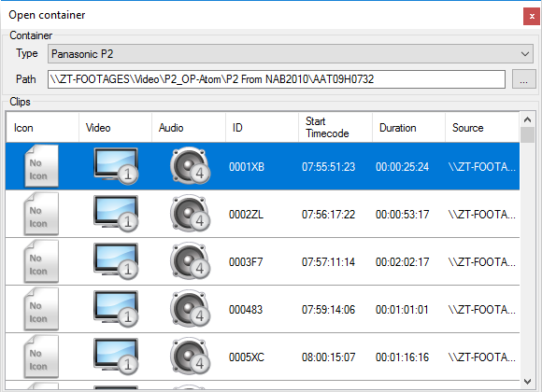
Task: Sort clips by the Source column header
Action: [x=482, y=128]
